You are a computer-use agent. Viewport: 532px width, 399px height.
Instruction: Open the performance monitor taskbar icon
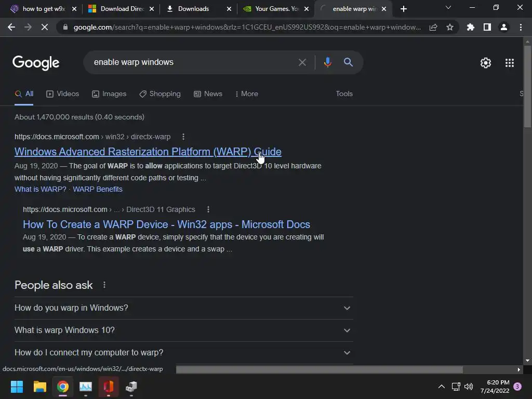click(86, 387)
